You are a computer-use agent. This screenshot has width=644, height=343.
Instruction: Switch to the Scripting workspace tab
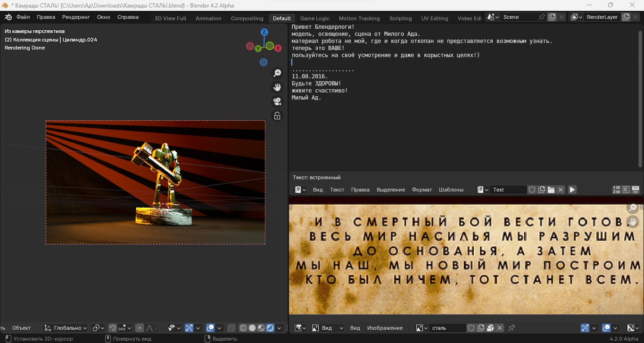click(400, 18)
